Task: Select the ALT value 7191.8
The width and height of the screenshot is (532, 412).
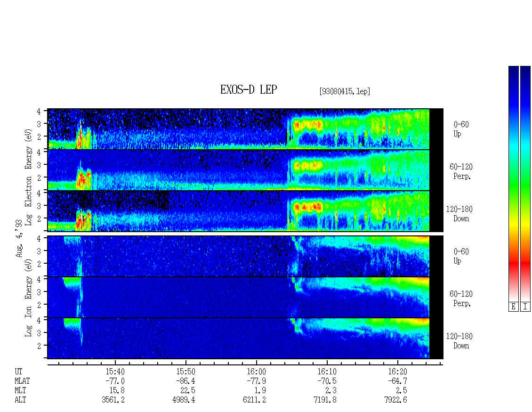Action: [x=325, y=400]
